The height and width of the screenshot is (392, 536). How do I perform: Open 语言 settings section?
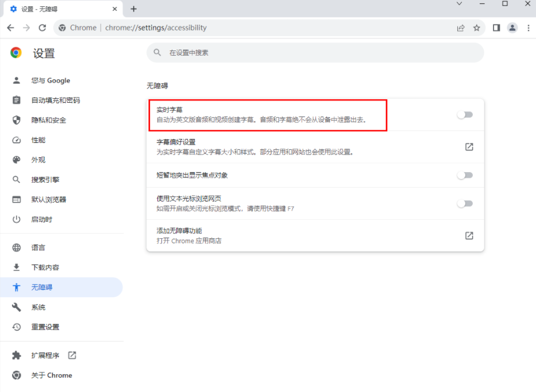click(61, 247)
